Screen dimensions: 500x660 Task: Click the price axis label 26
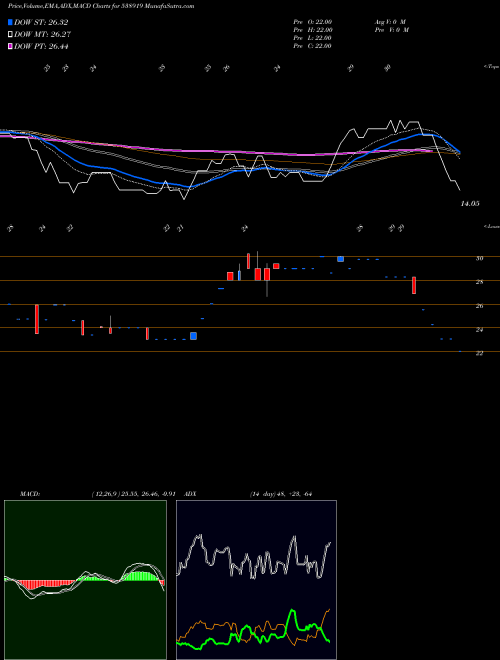(x=479, y=306)
